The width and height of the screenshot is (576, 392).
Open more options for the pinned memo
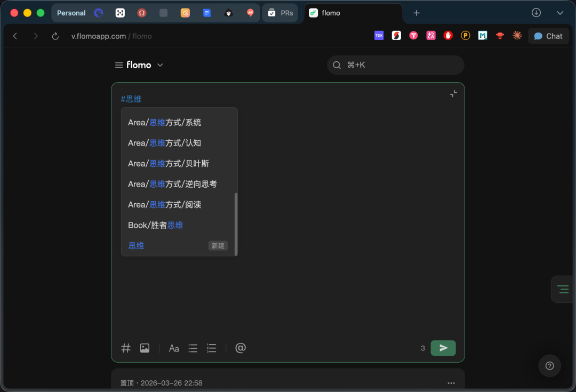tap(451, 383)
